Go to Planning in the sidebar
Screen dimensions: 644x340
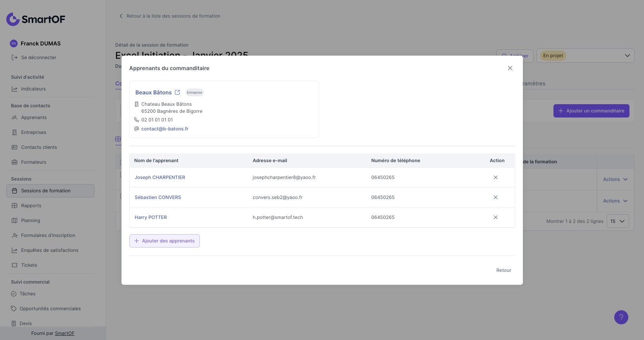click(31, 221)
